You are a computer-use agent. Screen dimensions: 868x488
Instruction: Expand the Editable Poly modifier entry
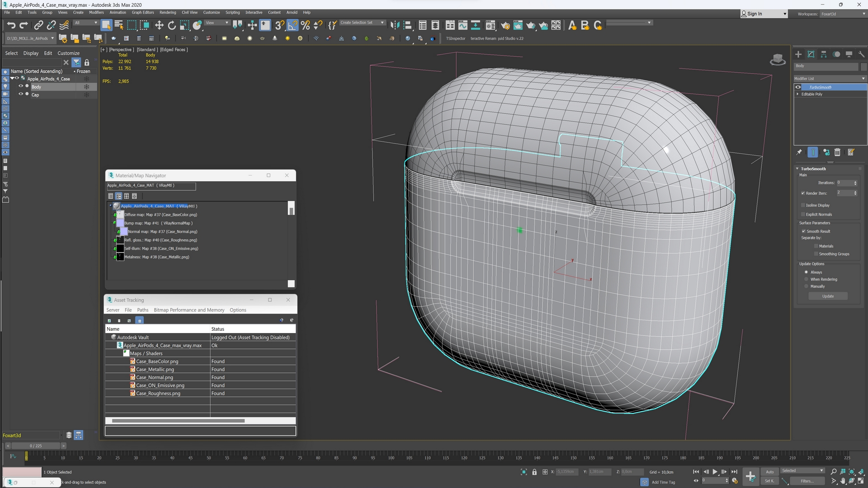pyautogui.click(x=797, y=94)
